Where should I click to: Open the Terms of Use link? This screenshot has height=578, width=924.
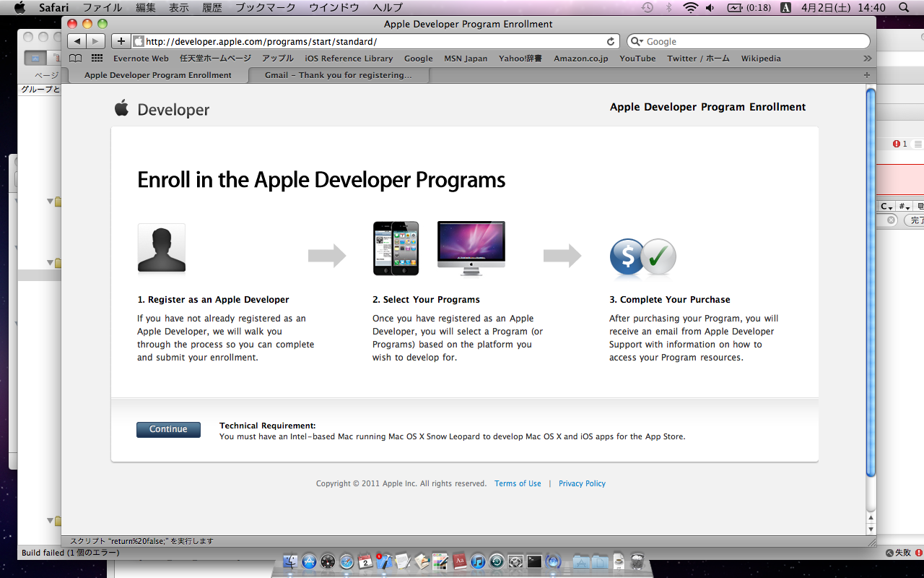point(518,484)
